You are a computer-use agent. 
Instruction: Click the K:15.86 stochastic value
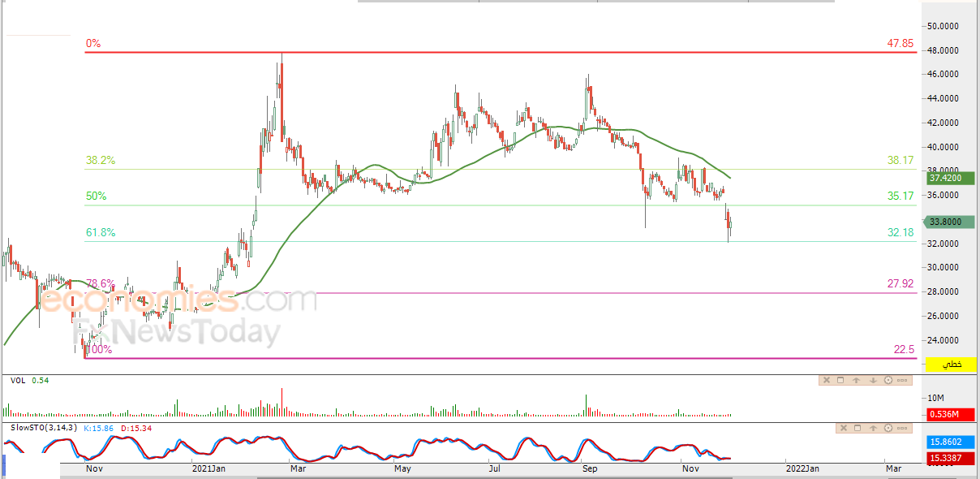click(x=100, y=428)
